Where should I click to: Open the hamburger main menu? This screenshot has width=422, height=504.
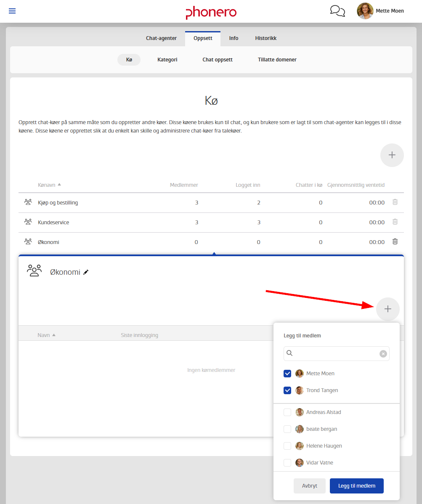click(x=12, y=11)
